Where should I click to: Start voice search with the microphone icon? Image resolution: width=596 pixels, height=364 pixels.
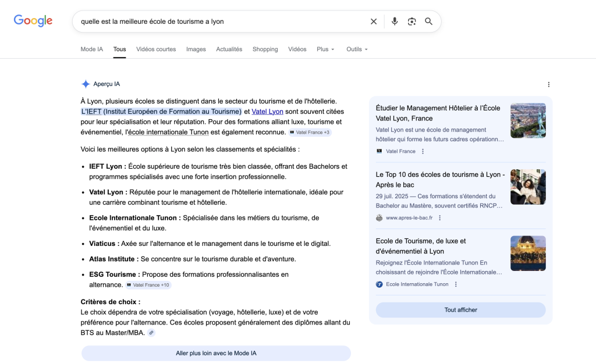click(395, 22)
